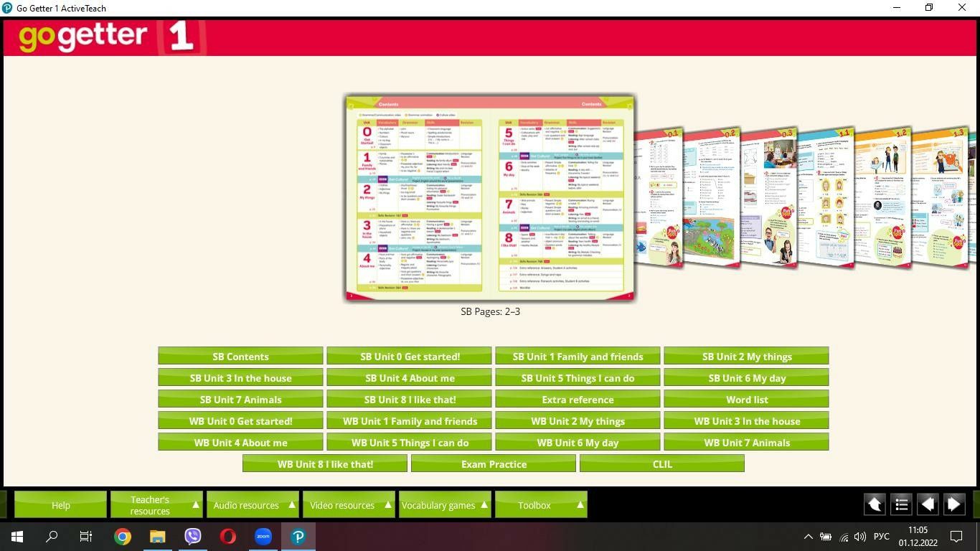The width and height of the screenshot is (980, 551).
Task: Select page thumbnail labeled 0.2
Action: coord(710,197)
